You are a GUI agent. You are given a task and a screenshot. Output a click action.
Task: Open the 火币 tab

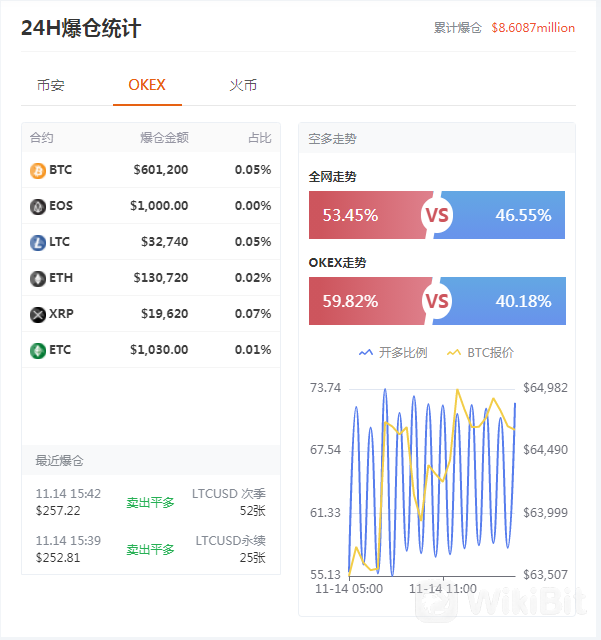pos(243,85)
